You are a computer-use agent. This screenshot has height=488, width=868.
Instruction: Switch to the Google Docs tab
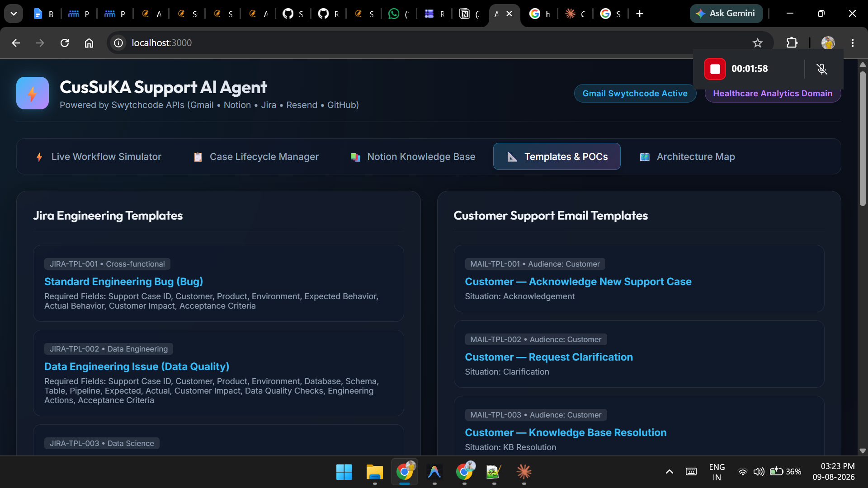pyautogui.click(x=43, y=14)
